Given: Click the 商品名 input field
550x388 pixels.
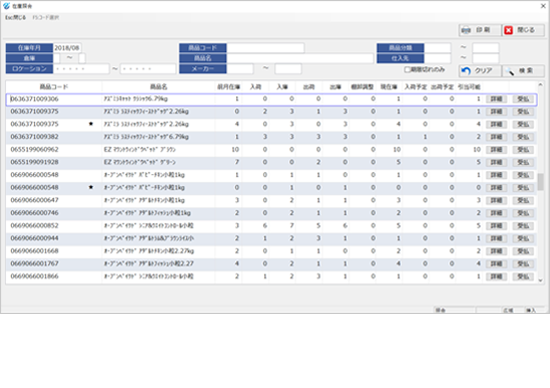Looking at the screenshot, I should pyautogui.click(x=300, y=58).
